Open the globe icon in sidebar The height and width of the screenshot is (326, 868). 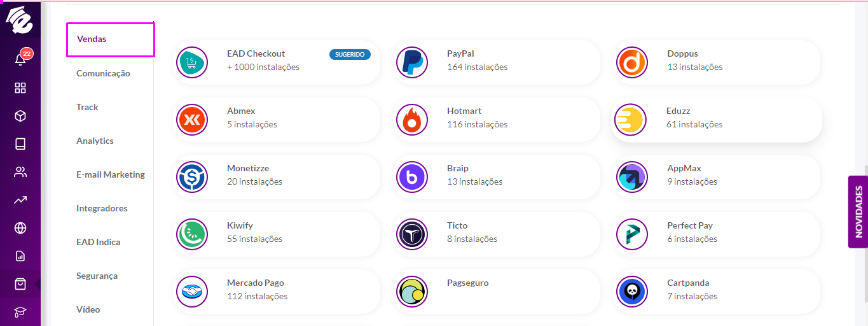point(20,228)
